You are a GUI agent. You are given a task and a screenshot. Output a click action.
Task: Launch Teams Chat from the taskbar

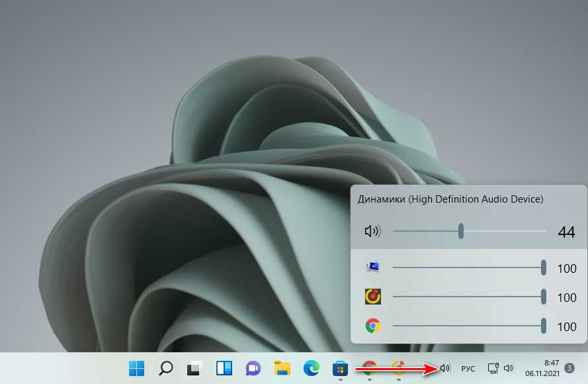(x=253, y=368)
